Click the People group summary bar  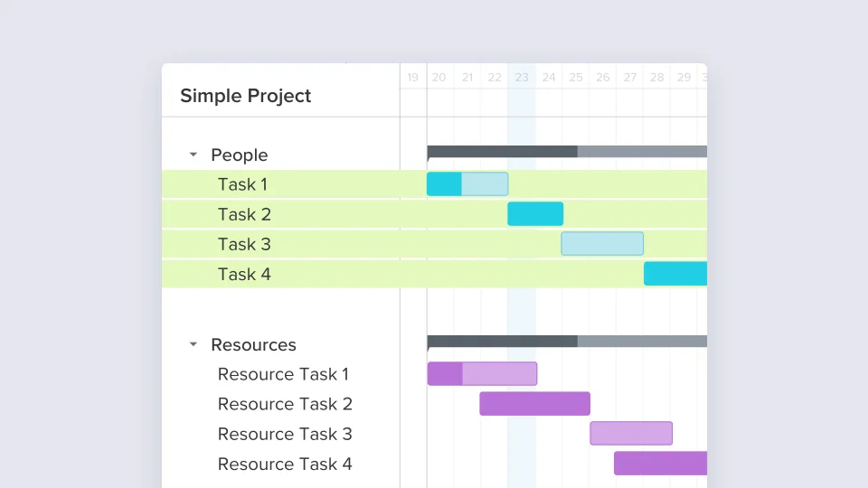pos(566,152)
